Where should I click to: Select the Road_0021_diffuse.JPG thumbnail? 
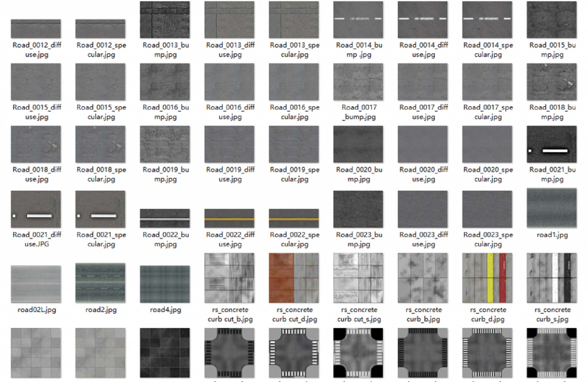36,209
